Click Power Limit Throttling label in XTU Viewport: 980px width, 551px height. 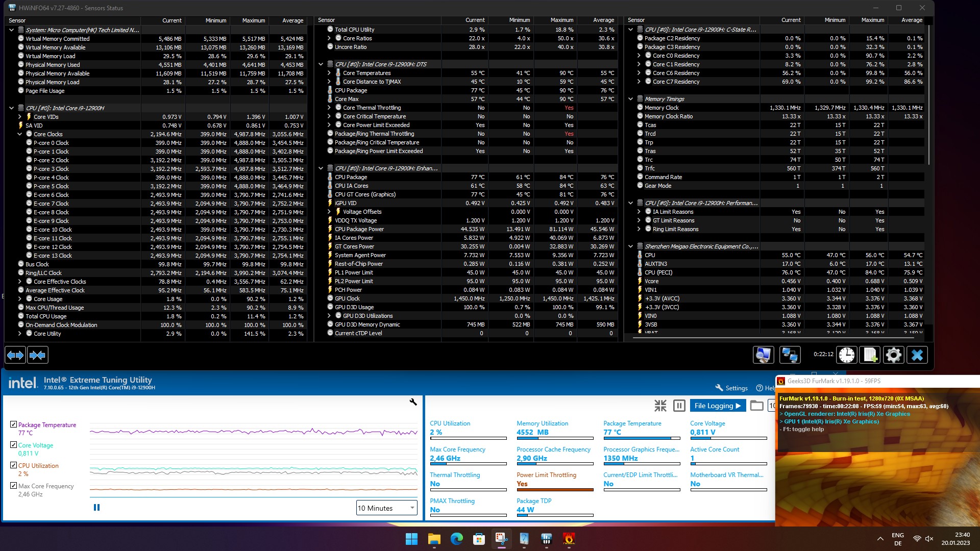(546, 475)
